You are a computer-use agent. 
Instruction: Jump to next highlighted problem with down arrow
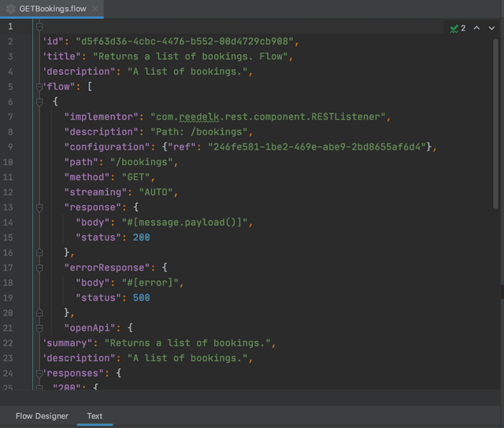point(491,28)
